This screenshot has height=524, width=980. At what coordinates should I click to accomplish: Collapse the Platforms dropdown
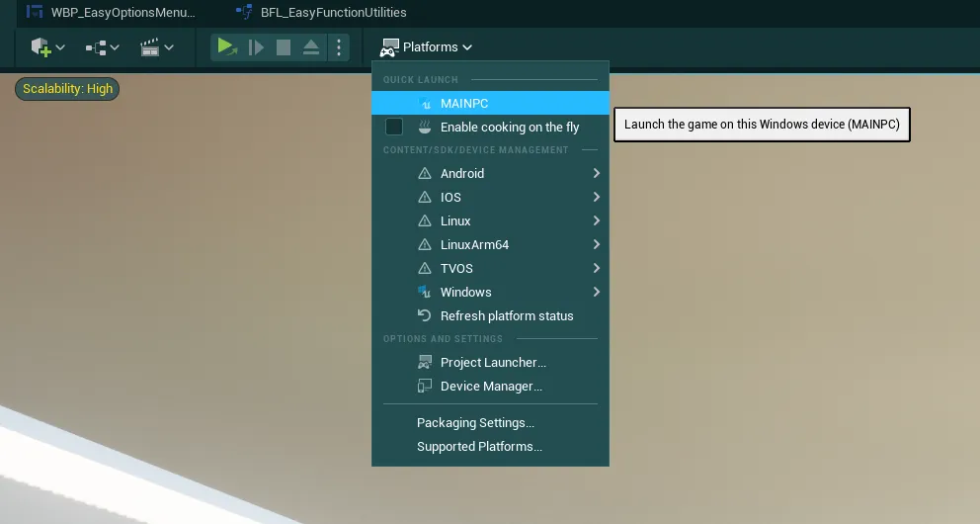click(x=467, y=47)
